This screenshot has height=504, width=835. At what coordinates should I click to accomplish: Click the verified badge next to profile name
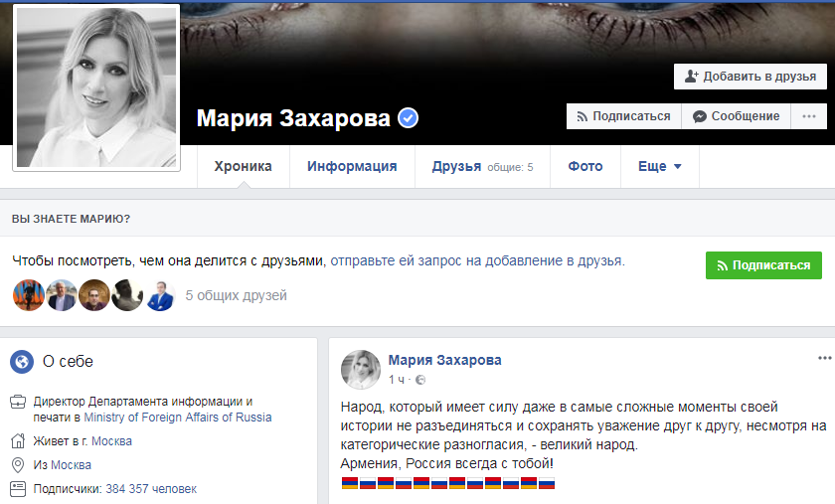[408, 117]
